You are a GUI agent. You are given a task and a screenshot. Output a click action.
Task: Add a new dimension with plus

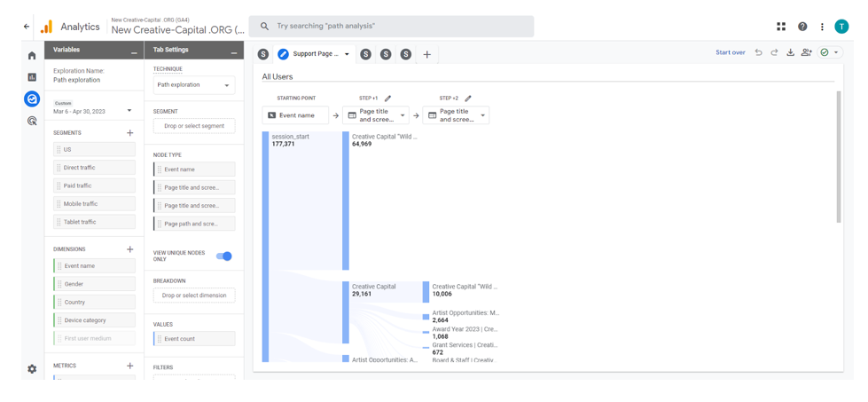(130, 249)
